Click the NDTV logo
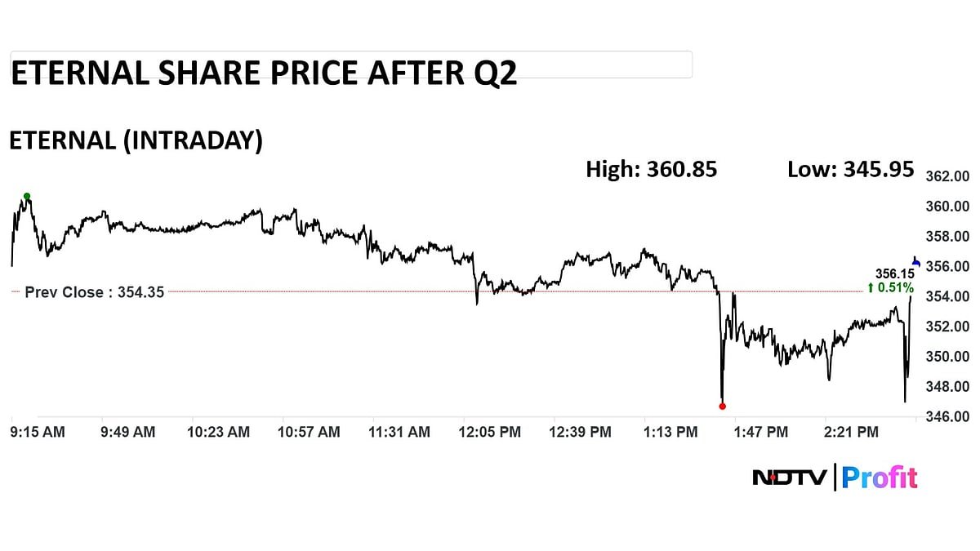The height and width of the screenshot is (551, 980). click(x=789, y=477)
